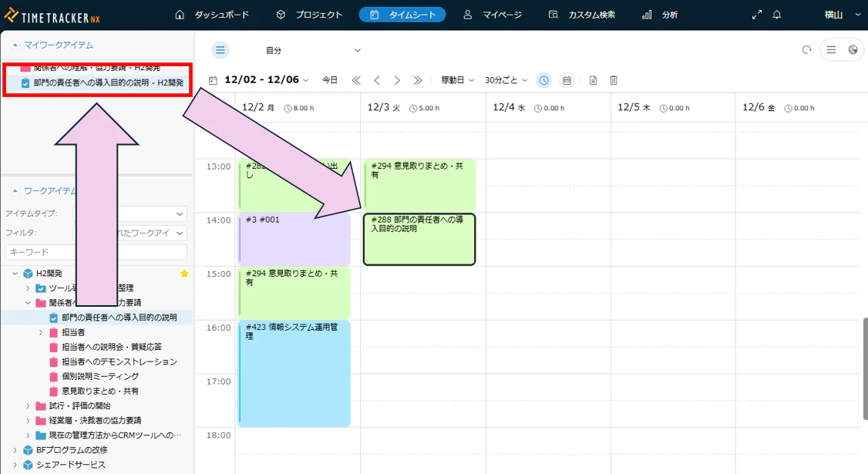Screen dimensions: 868x474
Task: Click the trash delete icon
Action: click(x=614, y=80)
